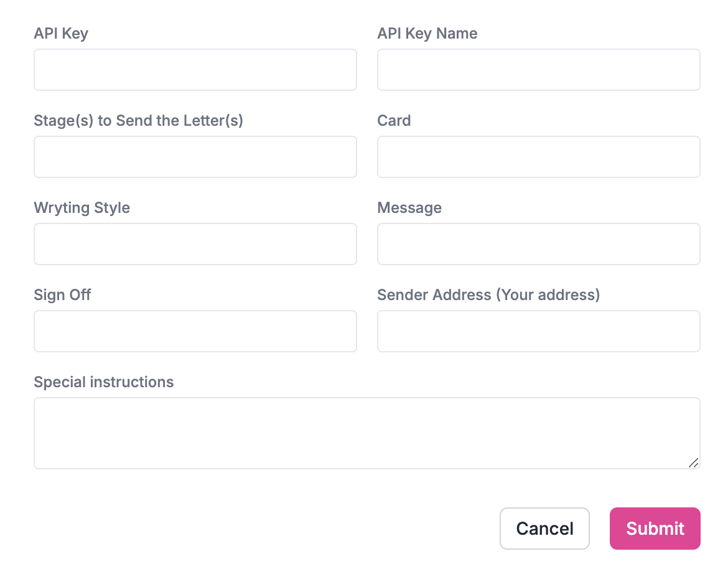Focus the Stage(s) to Send the Letter(s) field
The height and width of the screenshot is (569, 728).
coord(195,157)
